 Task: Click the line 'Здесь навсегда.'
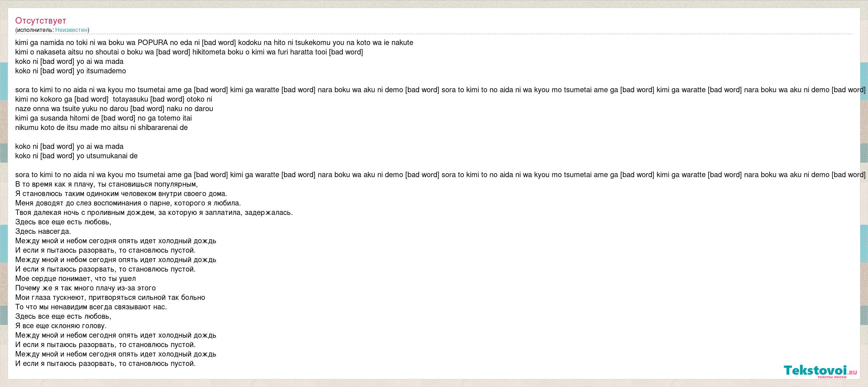coord(43,231)
